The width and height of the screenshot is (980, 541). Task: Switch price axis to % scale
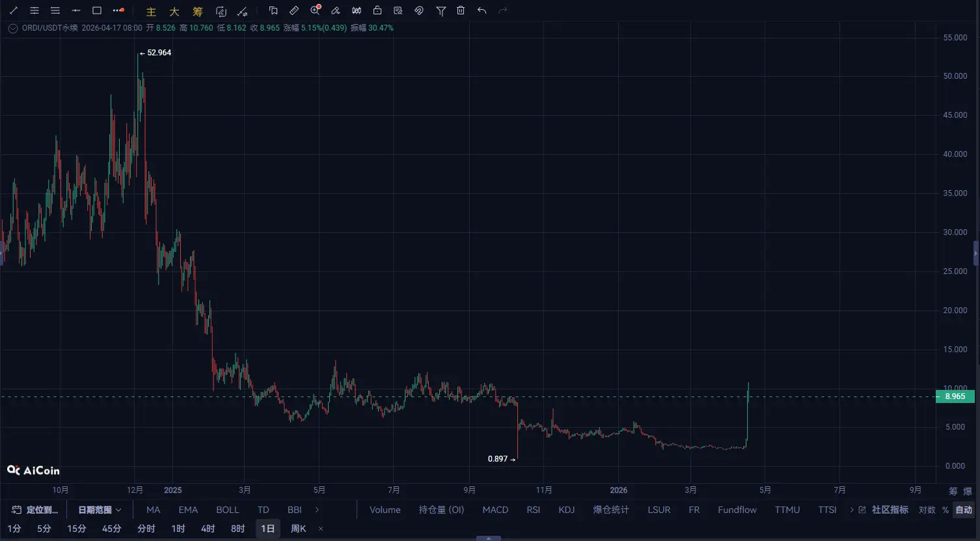tap(946, 510)
